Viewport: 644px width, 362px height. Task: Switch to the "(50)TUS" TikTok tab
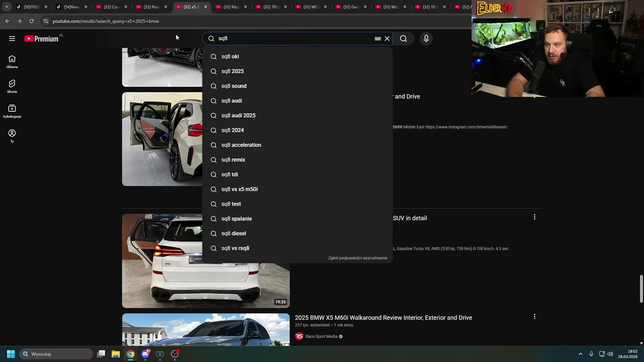[31, 7]
